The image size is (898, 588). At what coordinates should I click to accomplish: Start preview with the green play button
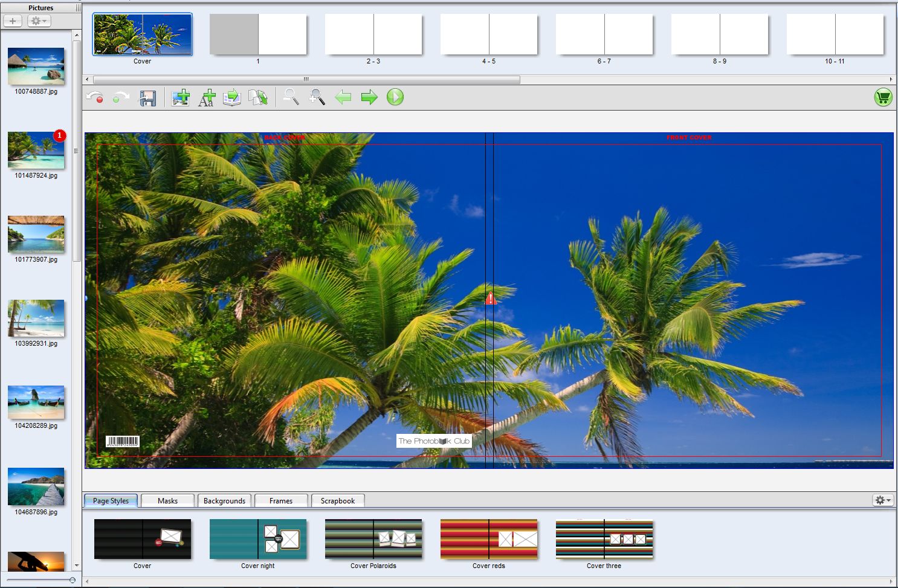coord(395,97)
